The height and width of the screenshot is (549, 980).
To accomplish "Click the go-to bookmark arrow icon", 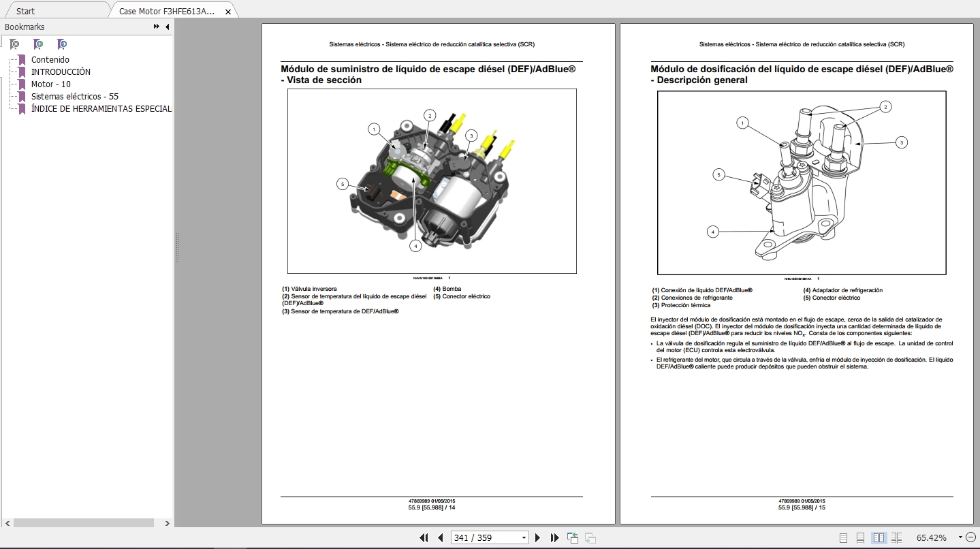I will coord(62,44).
